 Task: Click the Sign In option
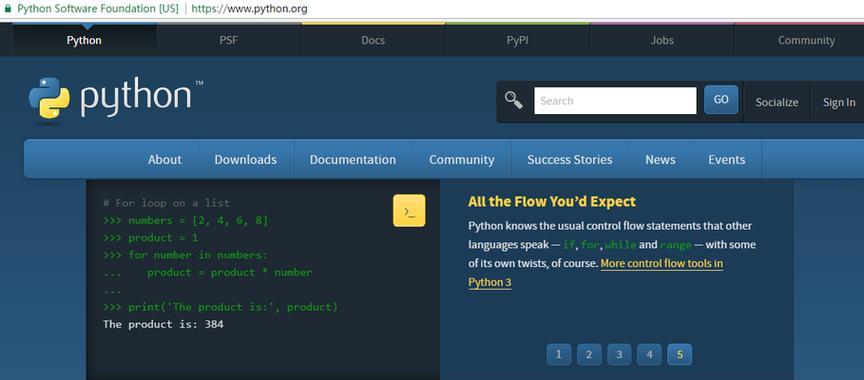click(839, 102)
